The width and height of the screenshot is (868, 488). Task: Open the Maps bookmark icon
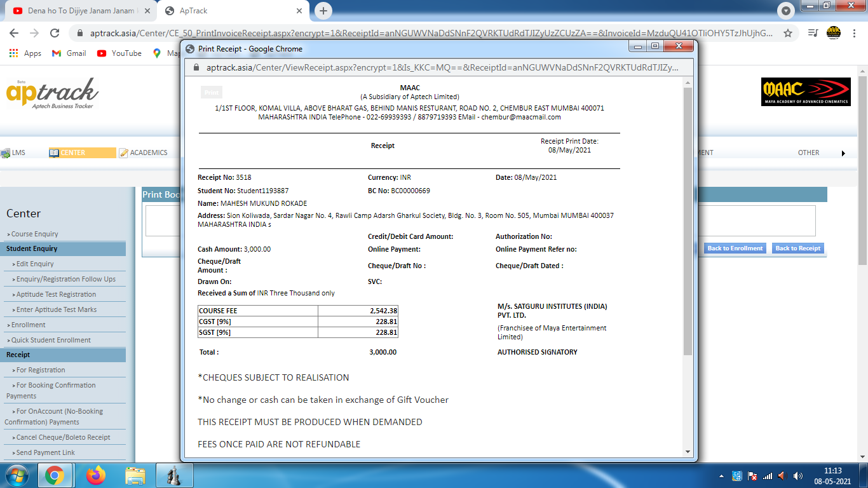coord(157,53)
